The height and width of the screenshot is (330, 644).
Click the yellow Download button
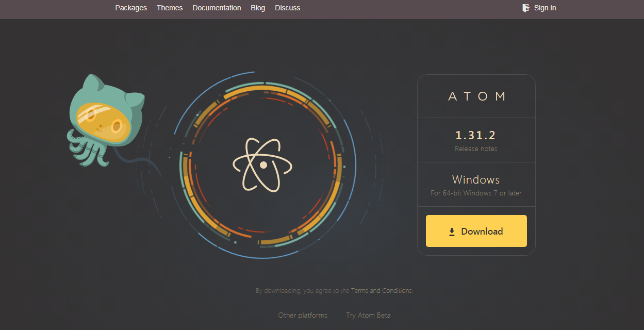coord(476,231)
